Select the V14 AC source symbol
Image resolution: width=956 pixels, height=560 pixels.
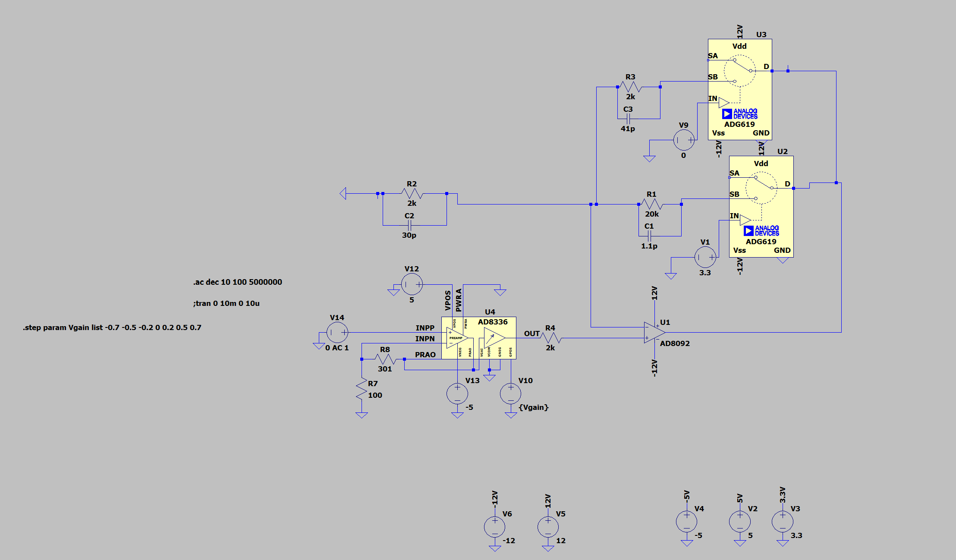click(337, 333)
